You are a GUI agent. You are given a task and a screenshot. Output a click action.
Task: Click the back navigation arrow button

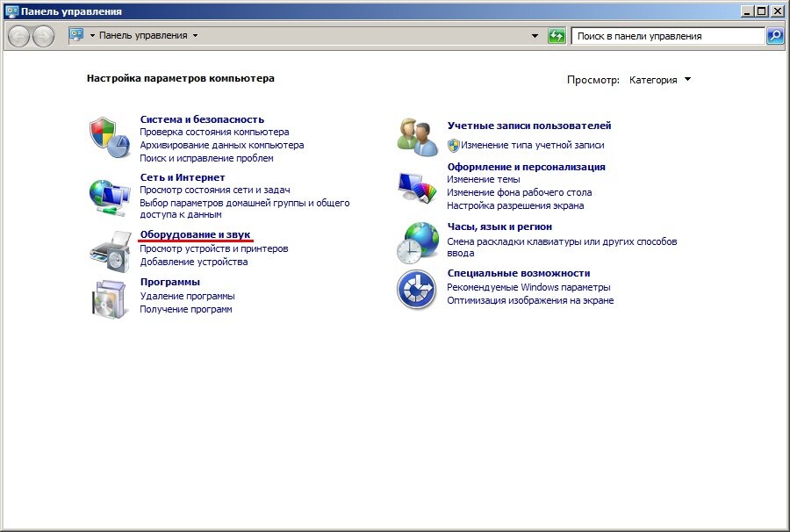click(x=18, y=36)
